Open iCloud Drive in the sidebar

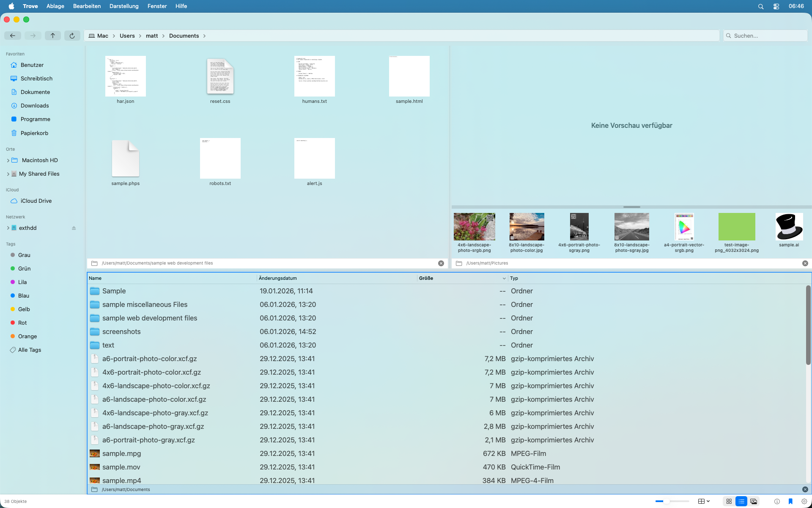click(x=36, y=201)
